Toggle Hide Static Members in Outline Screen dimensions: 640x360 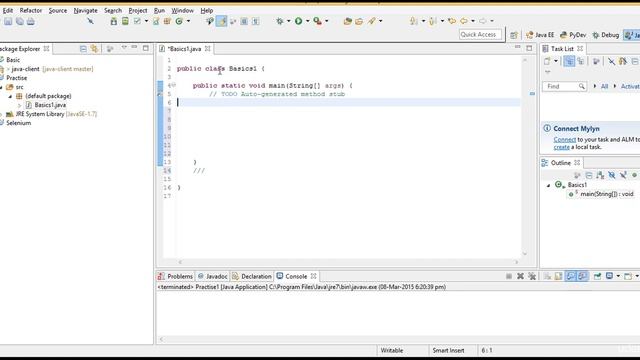click(x=623, y=175)
